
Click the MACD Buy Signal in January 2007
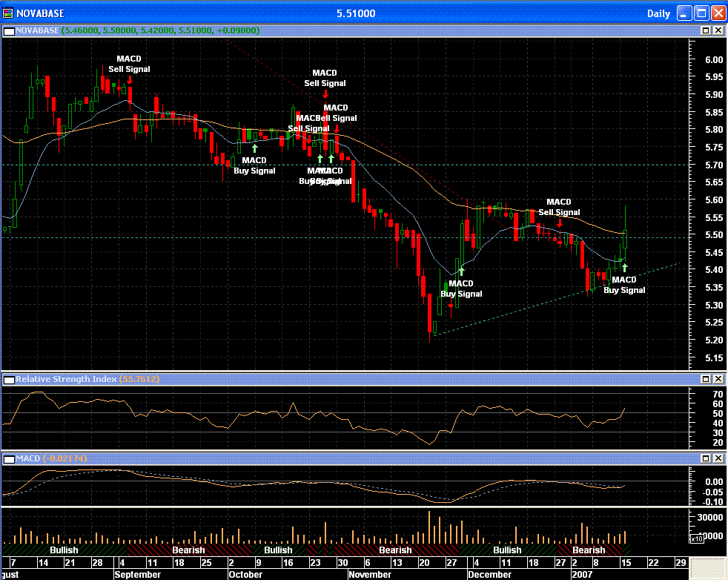[x=624, y=285]
